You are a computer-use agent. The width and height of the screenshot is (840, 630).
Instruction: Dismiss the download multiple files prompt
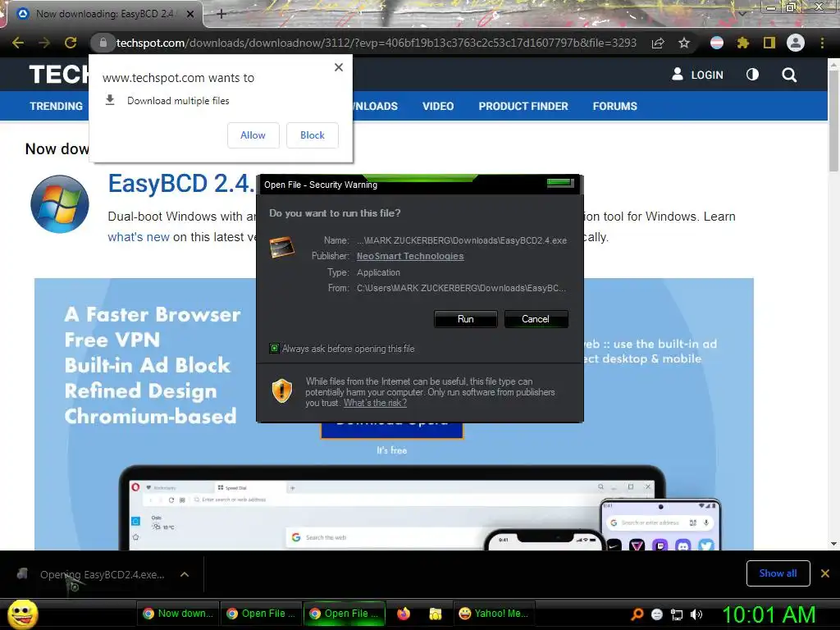point(339,67)
